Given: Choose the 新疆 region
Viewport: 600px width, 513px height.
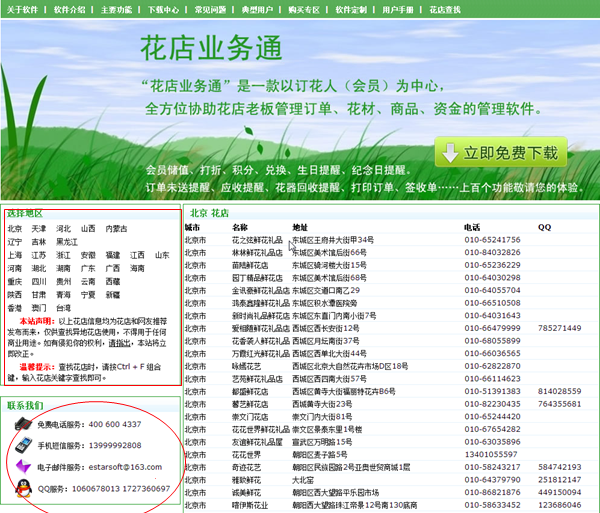Looking at the screenshot, I should (x=113, y=295).
